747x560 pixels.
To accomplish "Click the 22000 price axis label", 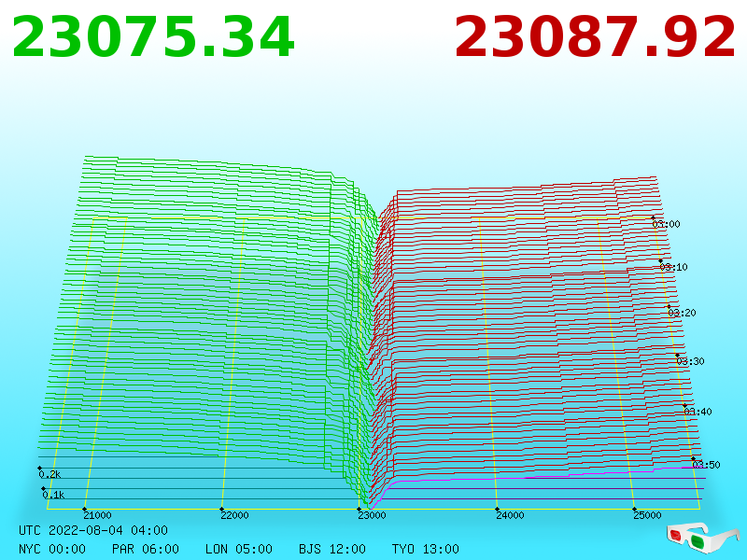I will coord(234,515).
